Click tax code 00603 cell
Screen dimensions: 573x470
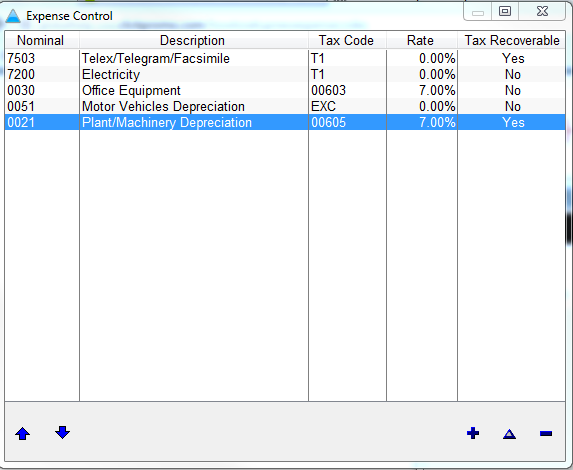pos(347,90)
